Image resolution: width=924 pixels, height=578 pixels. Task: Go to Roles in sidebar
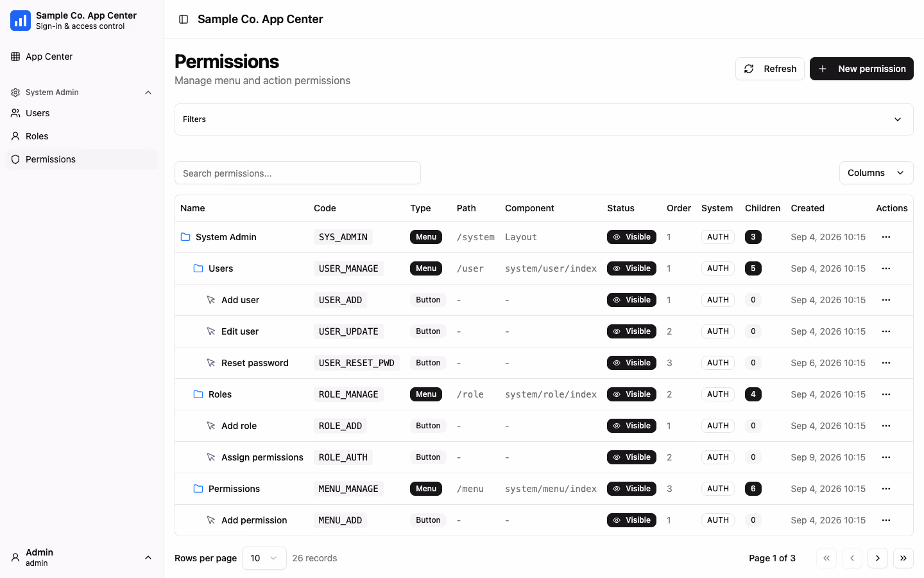pos(82,136)
